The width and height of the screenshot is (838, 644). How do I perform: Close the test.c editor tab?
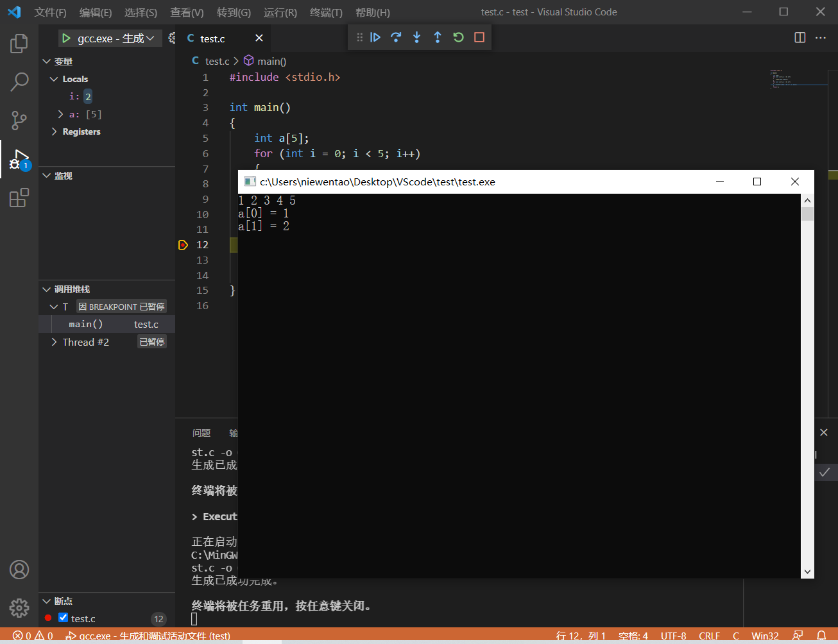[x=259, y=38]
